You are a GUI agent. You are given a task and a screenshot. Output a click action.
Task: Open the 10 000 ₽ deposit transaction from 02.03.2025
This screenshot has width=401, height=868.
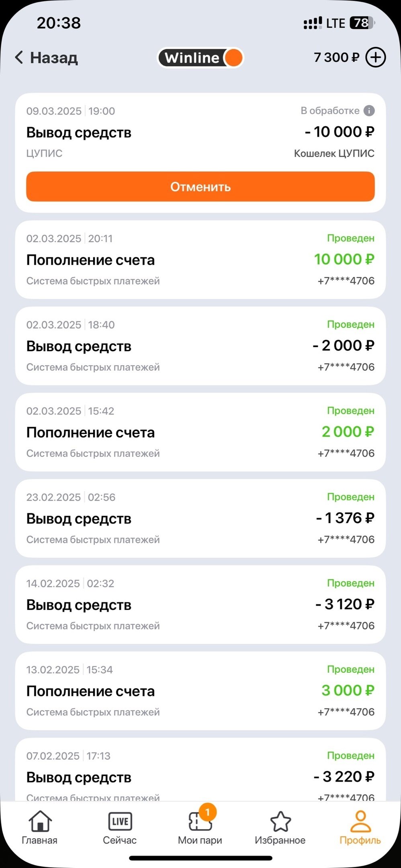200,260
